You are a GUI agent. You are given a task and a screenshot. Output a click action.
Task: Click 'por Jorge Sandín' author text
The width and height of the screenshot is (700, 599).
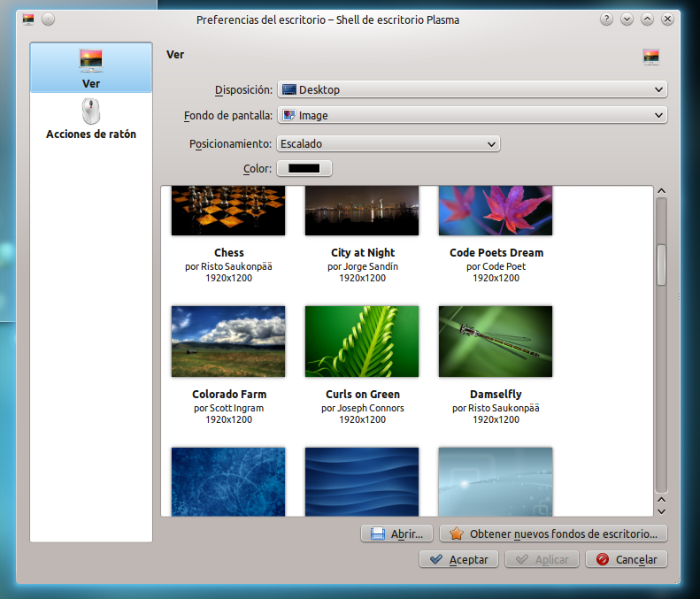[363, 266]
